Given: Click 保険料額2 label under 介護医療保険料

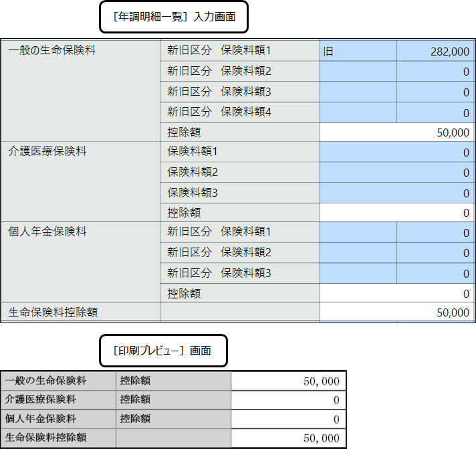Looking at the screenshot, I should point(193,172).
